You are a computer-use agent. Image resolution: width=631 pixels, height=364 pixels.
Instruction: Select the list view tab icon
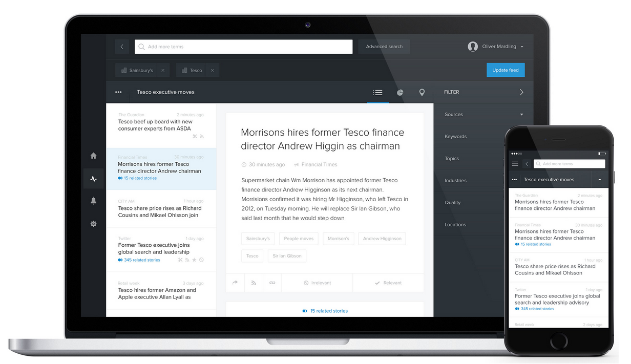click(378, 92)
